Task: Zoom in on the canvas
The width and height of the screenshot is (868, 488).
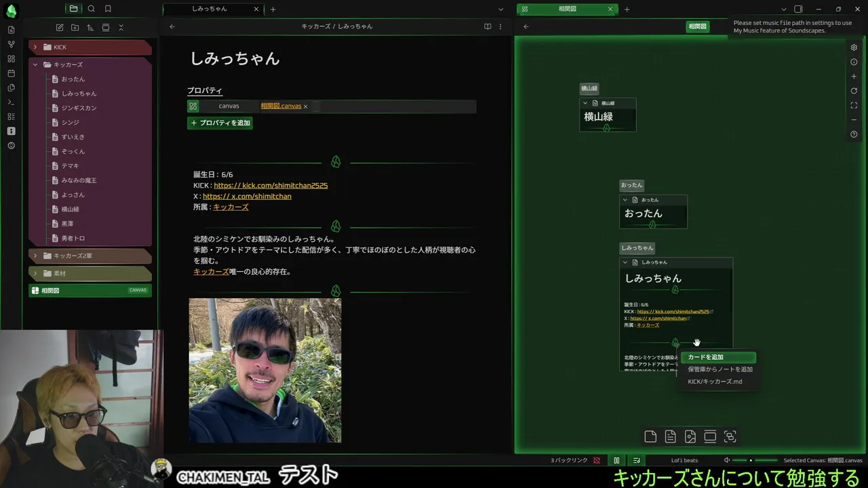Action: click(x=854, y=77)
